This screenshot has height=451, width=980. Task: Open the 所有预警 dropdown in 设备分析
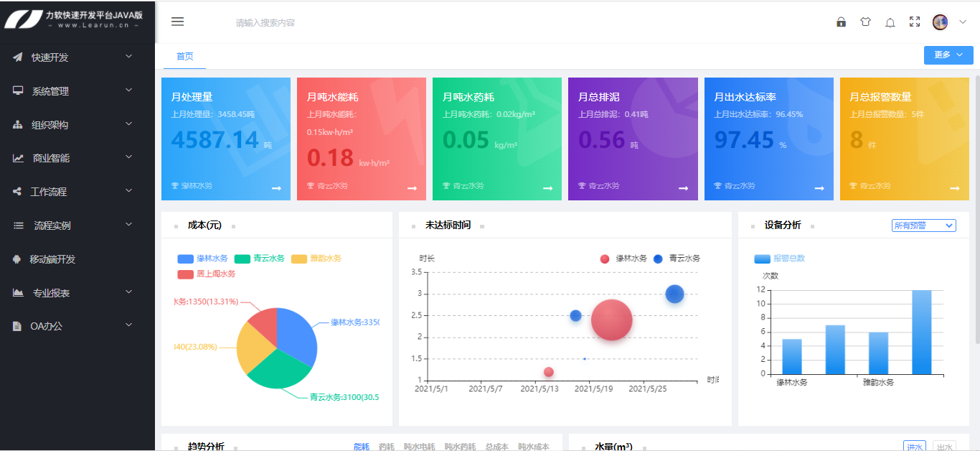924,225
